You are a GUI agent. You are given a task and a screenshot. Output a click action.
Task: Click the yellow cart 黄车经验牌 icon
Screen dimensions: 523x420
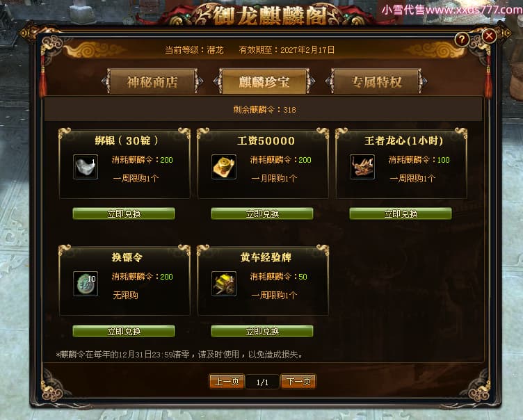point(224,284)
